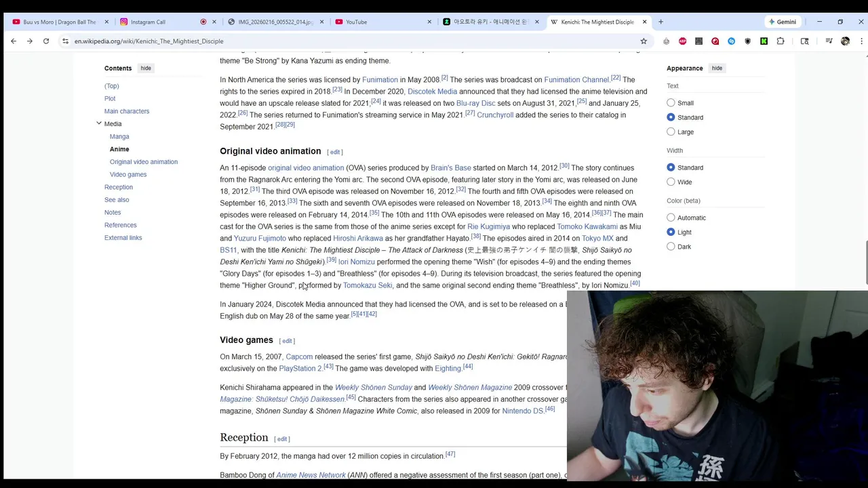
Task: Select the Kenichi Wikipedia tab
Action: [x=598, y=22]
